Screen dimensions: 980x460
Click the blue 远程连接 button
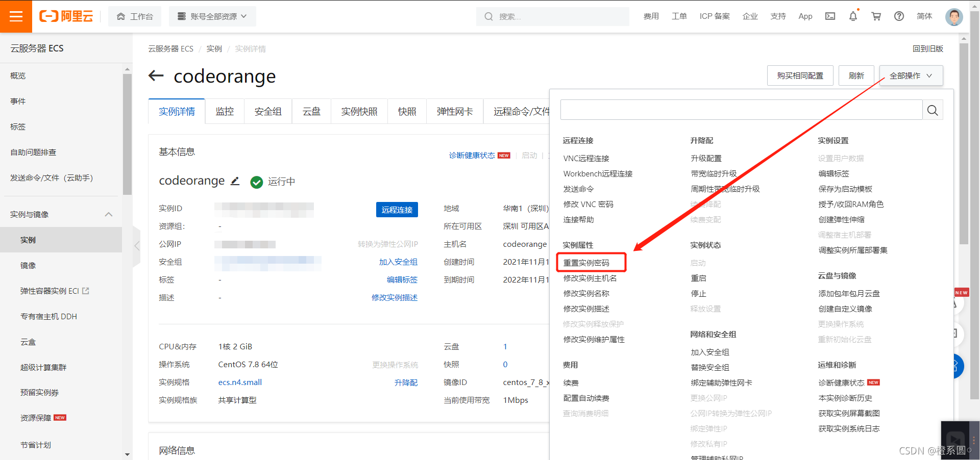click(x=397, y=210)
